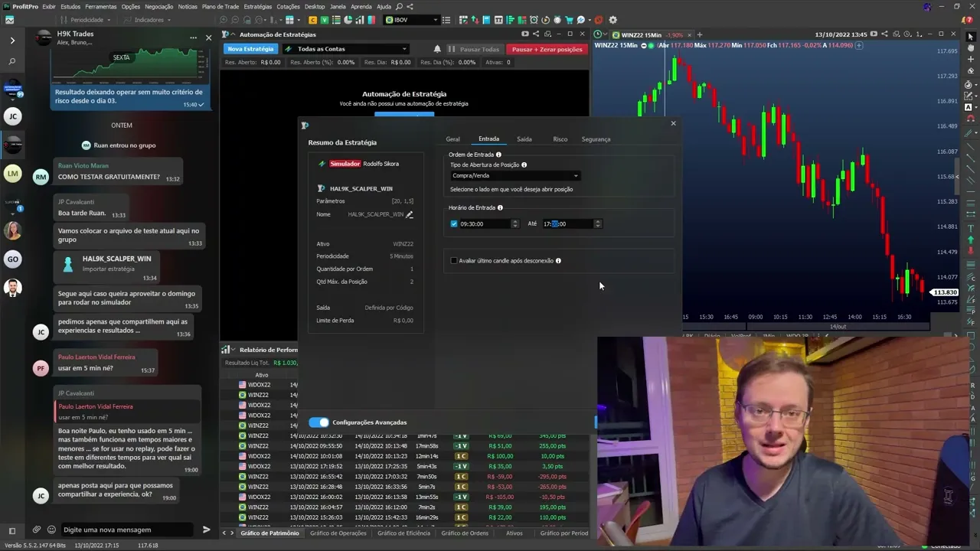Select the hand pan tool in chart
980x551 pixels.
[970, 48]
